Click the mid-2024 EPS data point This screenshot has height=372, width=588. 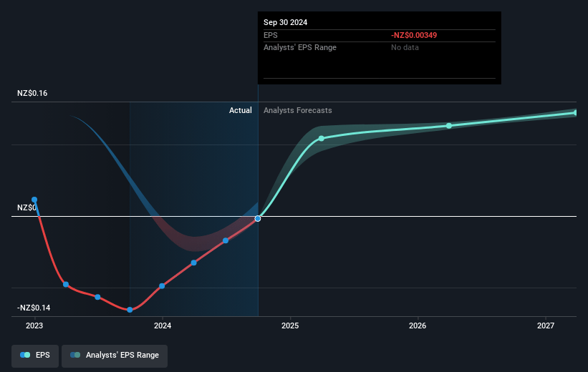[x=226, y=240]
